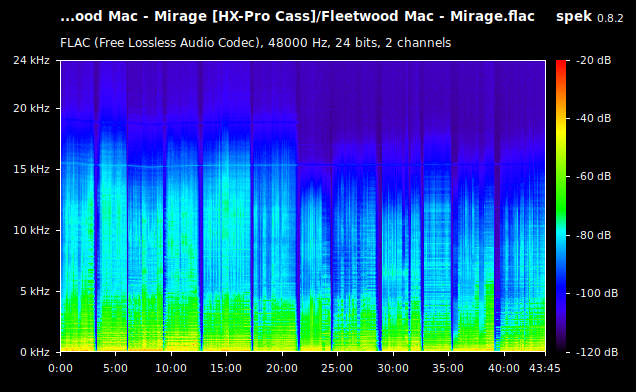
Task: Click the file title ending in 'Mirage.flac'
Action: [x=297, y=16]
